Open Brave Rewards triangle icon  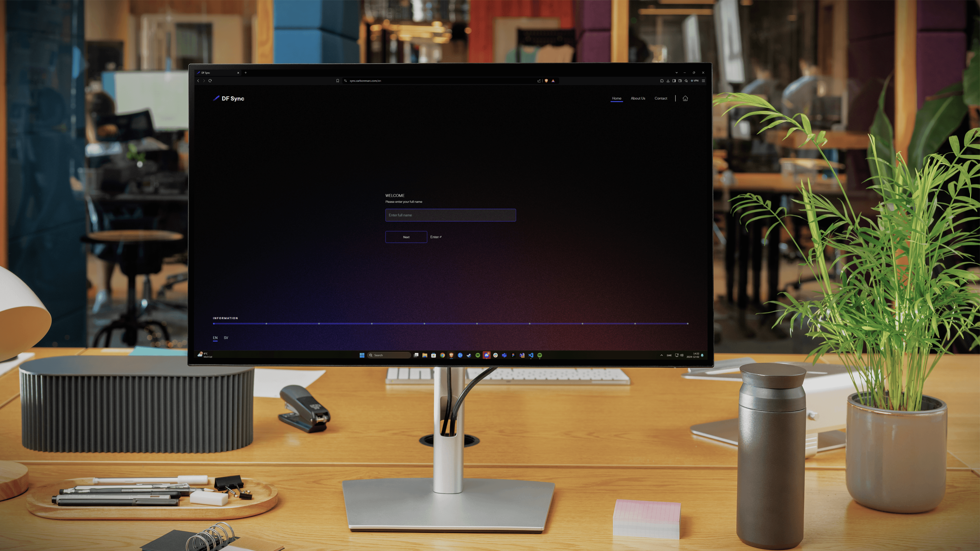[x=553, y=81]
